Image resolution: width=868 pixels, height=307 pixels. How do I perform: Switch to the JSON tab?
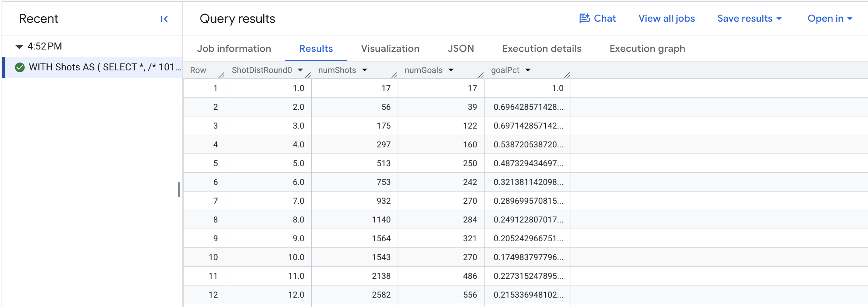click(461, 49)
